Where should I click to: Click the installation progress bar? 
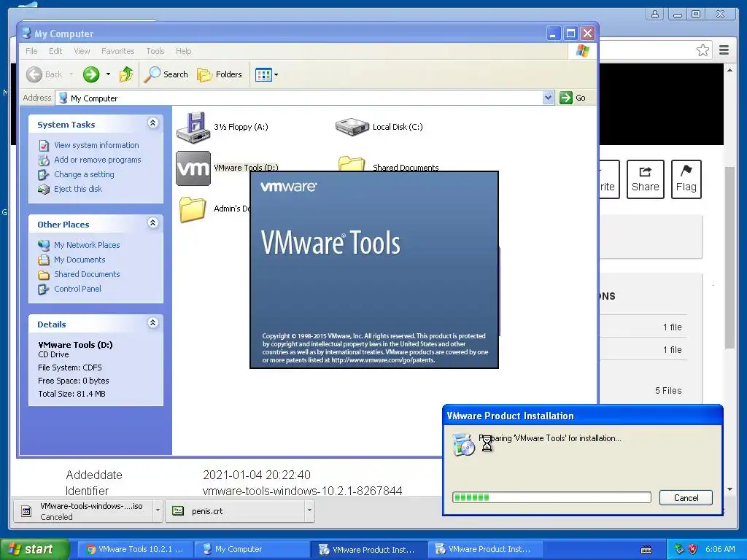[551, 497]
